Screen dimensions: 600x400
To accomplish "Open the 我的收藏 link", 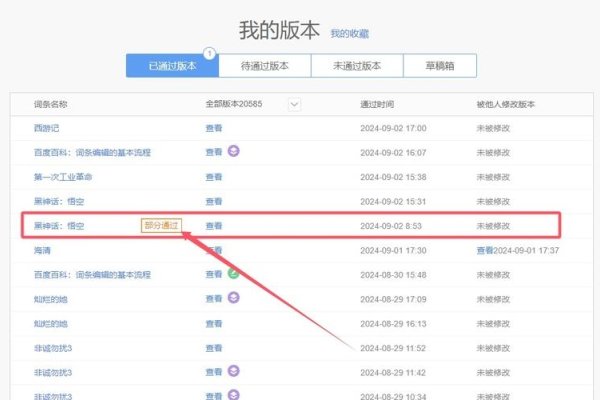I will [x=349, y=34].
